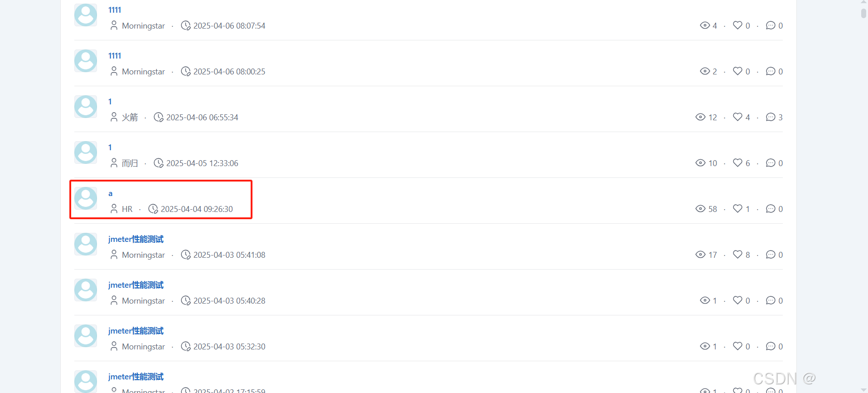This screenshot has width=868, height=393.
Task: Click the comment icon showing 3 replies
Action: (771, 117)
